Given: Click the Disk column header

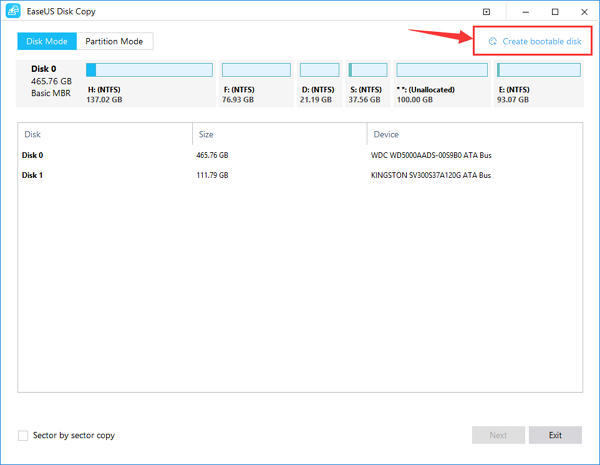Looking at the screenshot, I should (105, 134).
